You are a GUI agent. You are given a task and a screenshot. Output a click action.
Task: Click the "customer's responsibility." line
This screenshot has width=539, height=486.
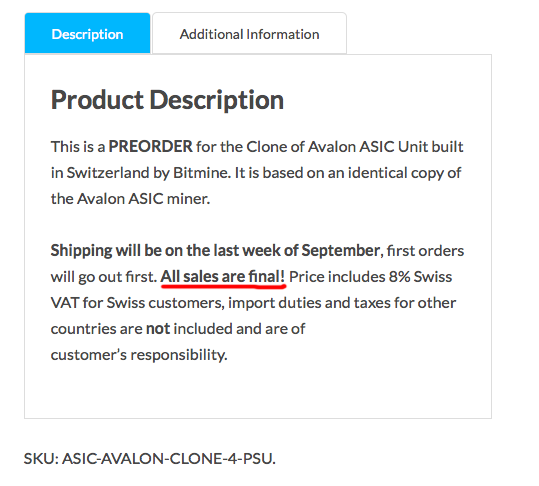139,355
